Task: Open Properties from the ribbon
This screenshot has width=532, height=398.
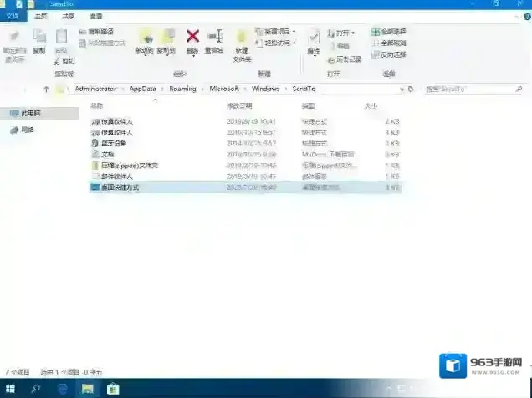Action: tap(314, 41)
